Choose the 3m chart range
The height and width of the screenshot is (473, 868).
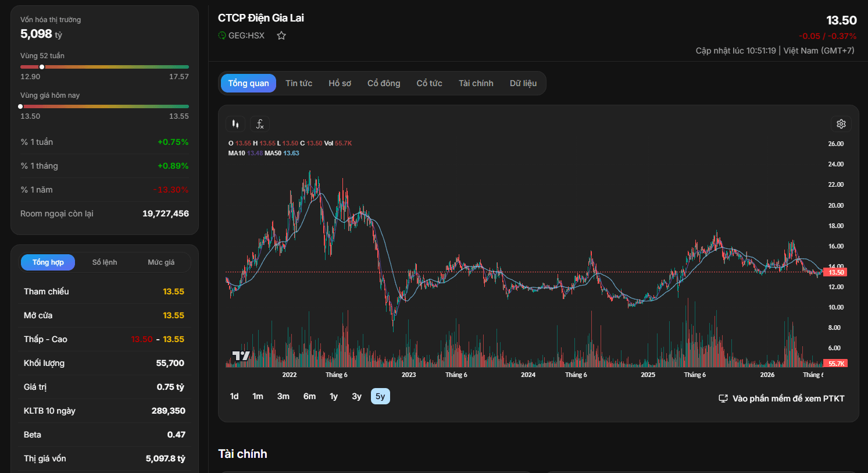coord(283,396)
